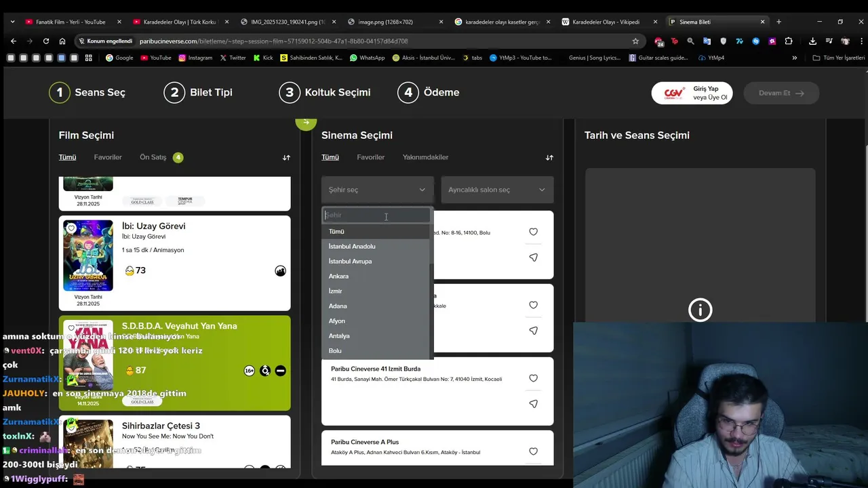The image size is (868, 488).
Task: Click the green arrow between film and cinema panels
Action: (306, 123)
